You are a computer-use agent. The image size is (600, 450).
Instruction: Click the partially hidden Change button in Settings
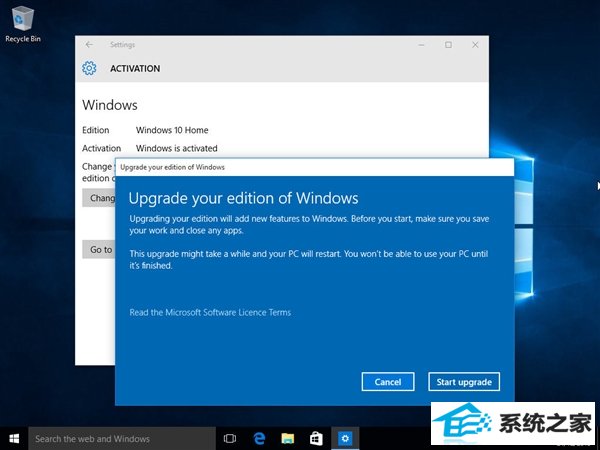(99, 198)
